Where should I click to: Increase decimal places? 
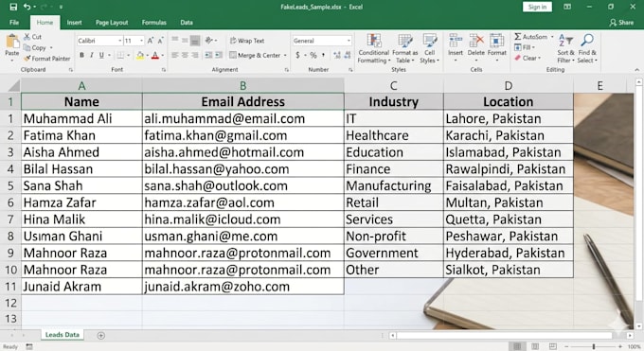337,55
